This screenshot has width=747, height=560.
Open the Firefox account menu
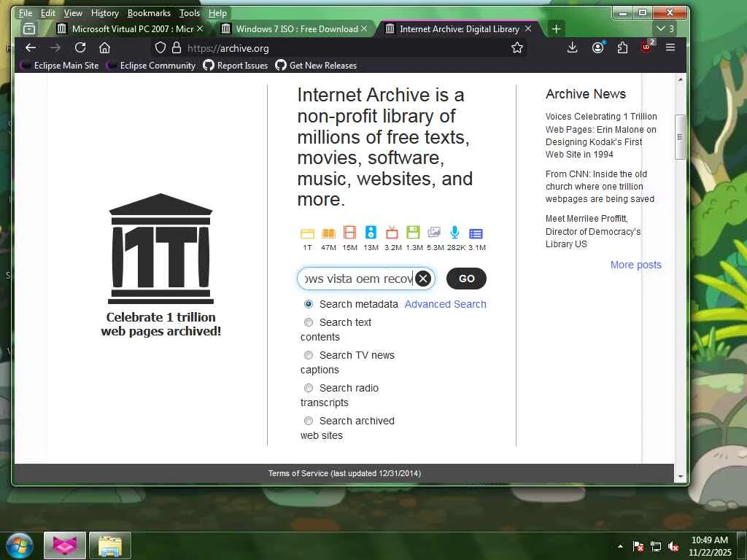(x=597, y=47)
